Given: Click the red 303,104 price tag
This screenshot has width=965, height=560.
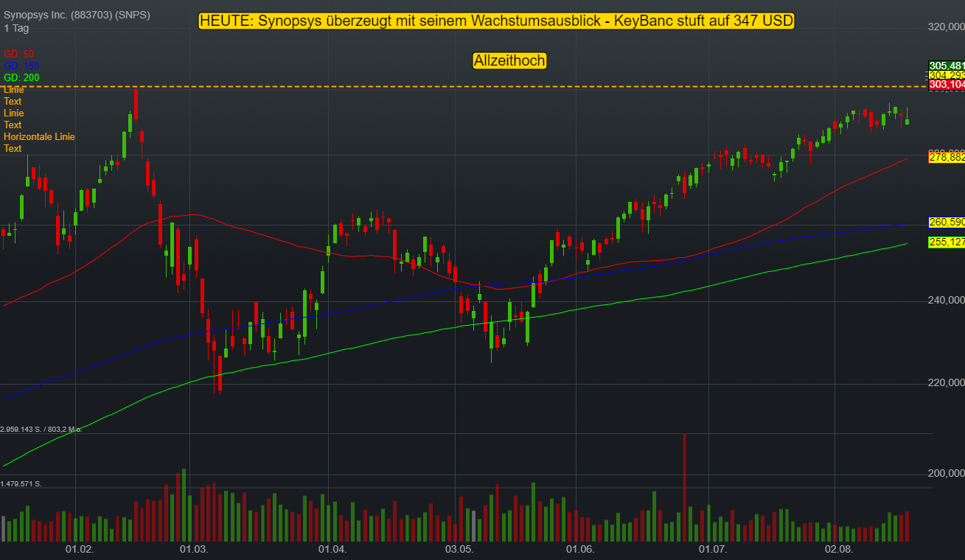Looking at the screenshot, I should point(947,85).
